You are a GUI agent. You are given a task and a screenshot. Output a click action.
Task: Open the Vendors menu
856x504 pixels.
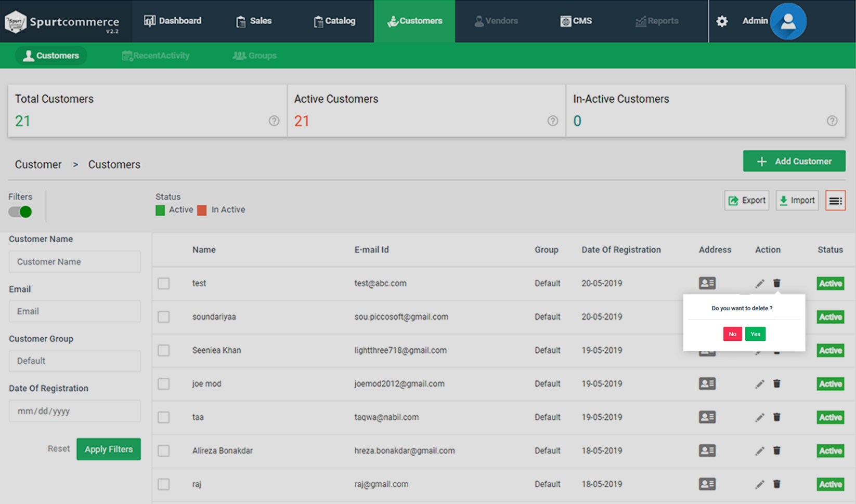[x=496, y=21]
